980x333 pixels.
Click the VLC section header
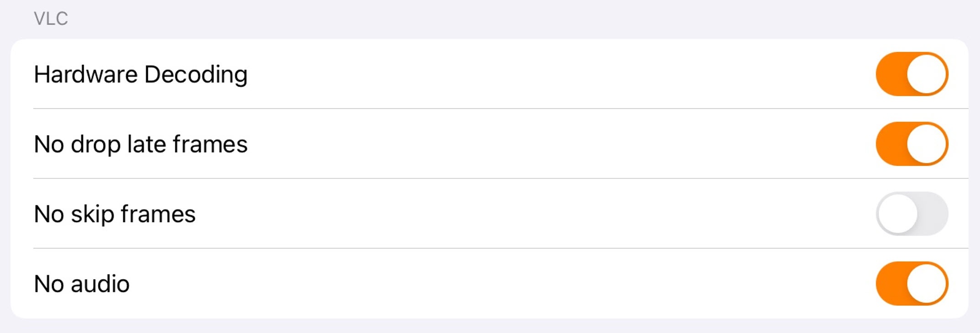point(51,19)
